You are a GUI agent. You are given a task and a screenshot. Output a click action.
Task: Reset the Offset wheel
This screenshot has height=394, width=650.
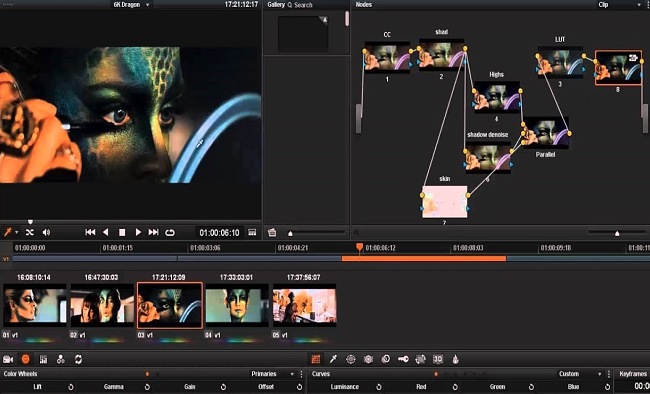[299, 387]
